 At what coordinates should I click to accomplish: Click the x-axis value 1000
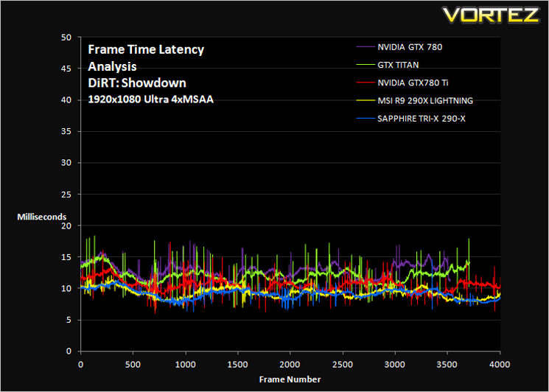(185, 365)
